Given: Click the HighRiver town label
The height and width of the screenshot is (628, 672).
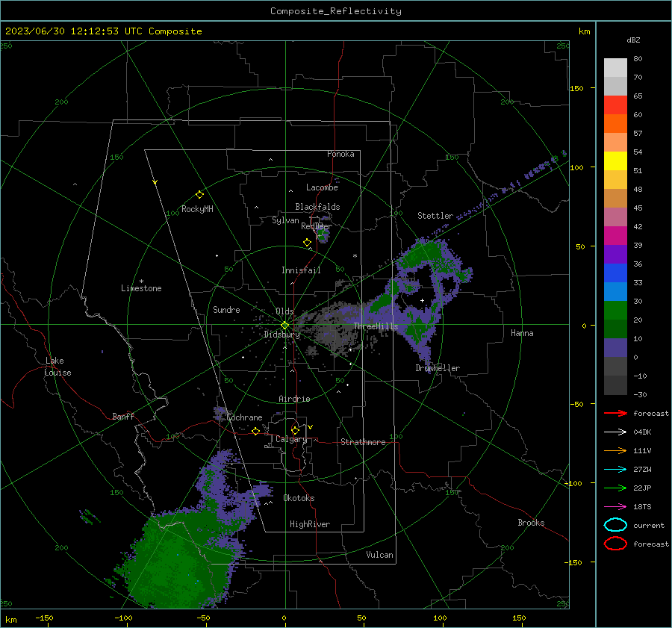Looking at the screenshot, I should point(310,524).
